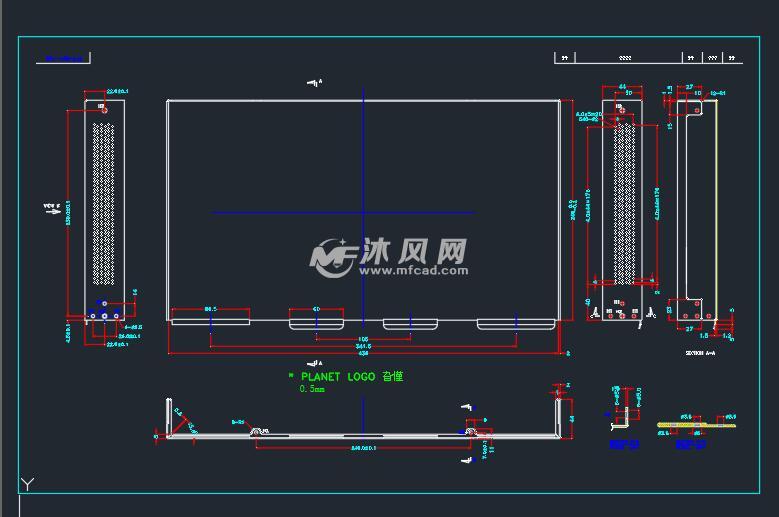Select the bottom section A cut marker
779x517 pixels.
[x=314, y=364]
